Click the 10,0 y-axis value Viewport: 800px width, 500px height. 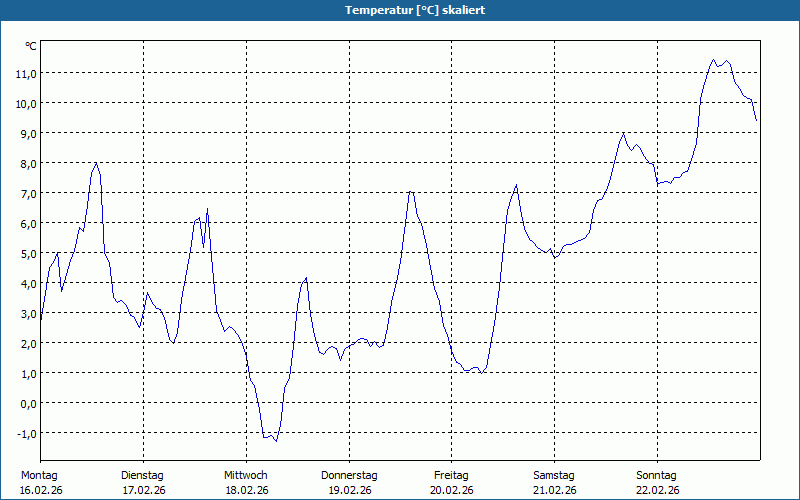[x=26, y=104]
